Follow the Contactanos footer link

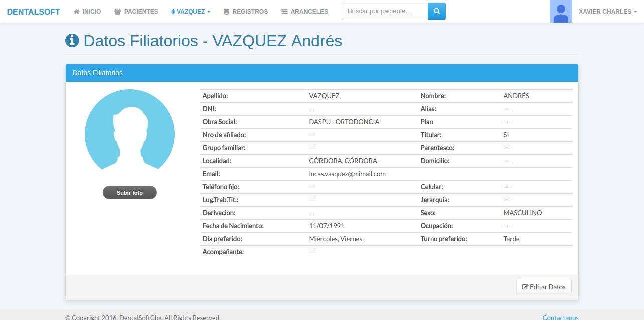coord(560,317)
